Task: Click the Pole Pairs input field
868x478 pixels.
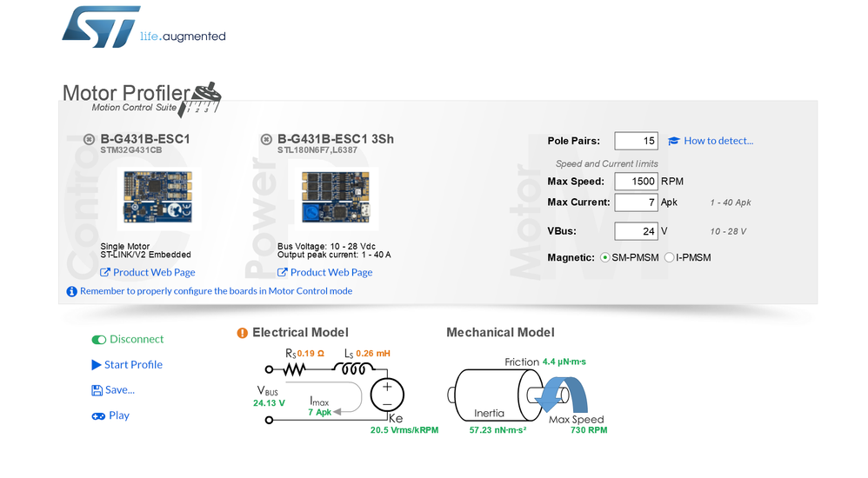Action: pyautogui.click(x=636, y=141)
